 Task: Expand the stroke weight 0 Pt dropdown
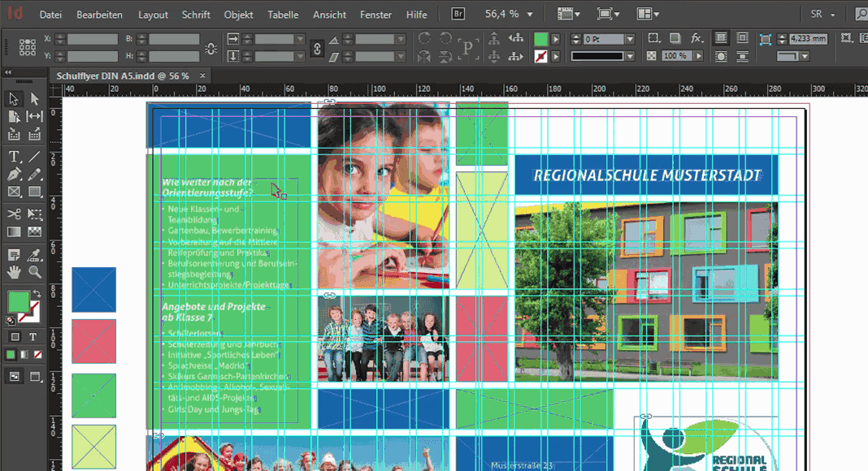click(x=629, y=39)
